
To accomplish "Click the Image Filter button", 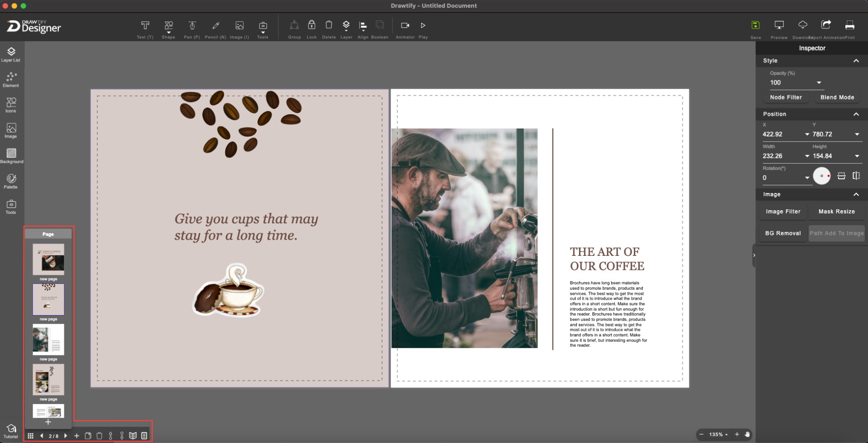I will (783, 212).
